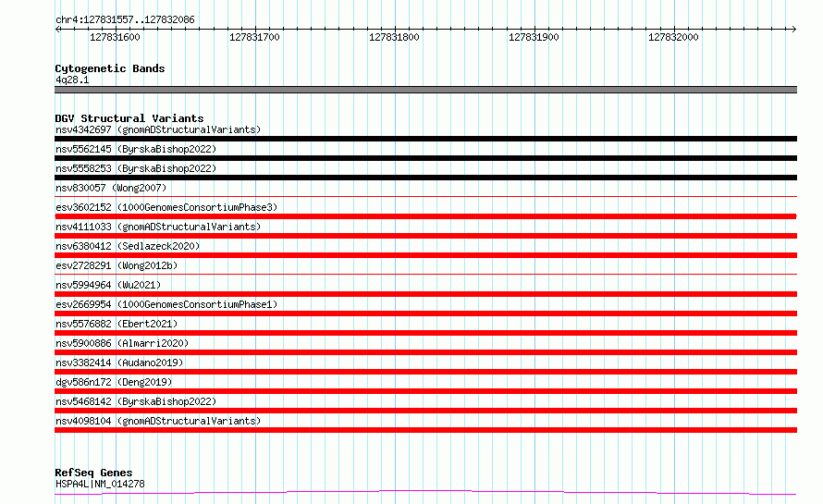The width and height of the screenshot is (823, 504).
Task: Click the red bar under nsv5576882
Action: [425, 333]
